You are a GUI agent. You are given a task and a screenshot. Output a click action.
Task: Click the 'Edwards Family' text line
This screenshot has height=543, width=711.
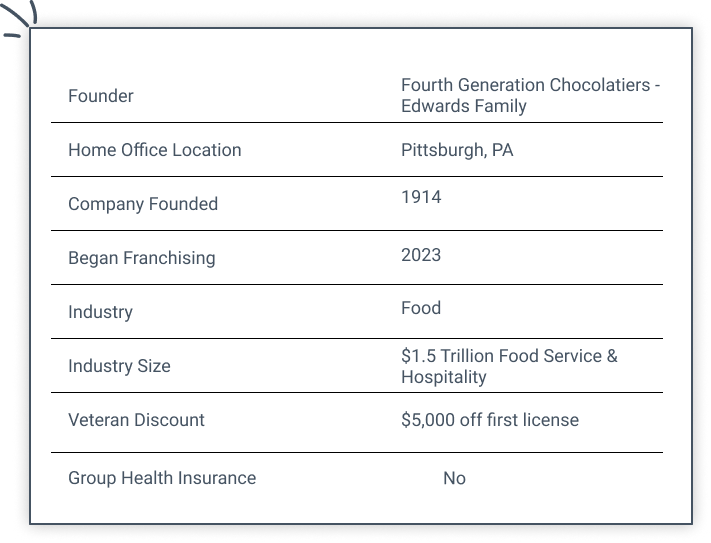pos(463,106)
